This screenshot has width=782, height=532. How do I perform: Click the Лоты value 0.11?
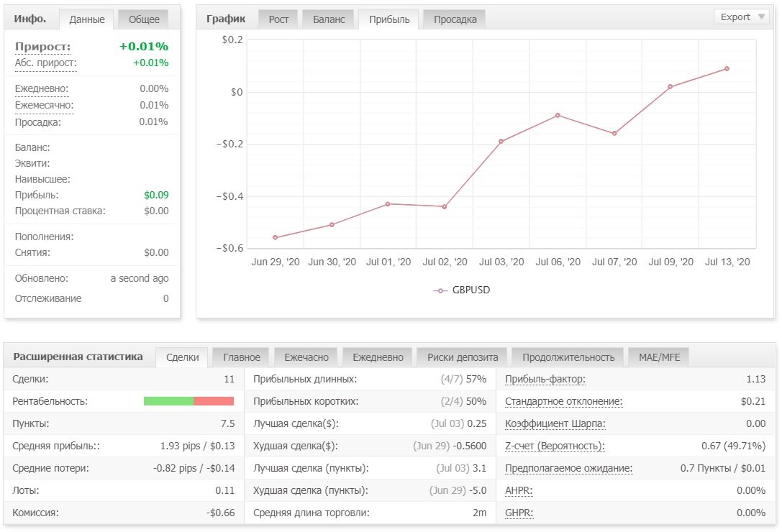coord(225,490)
